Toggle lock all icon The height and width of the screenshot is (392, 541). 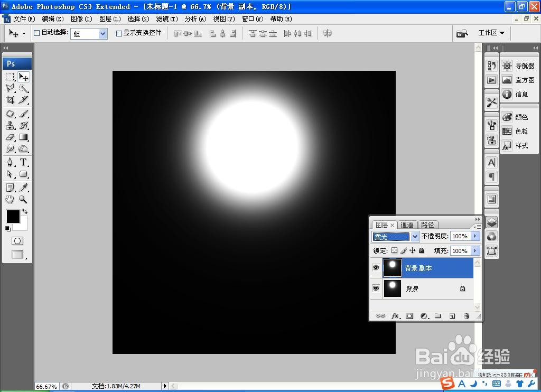tap(421, 250)
